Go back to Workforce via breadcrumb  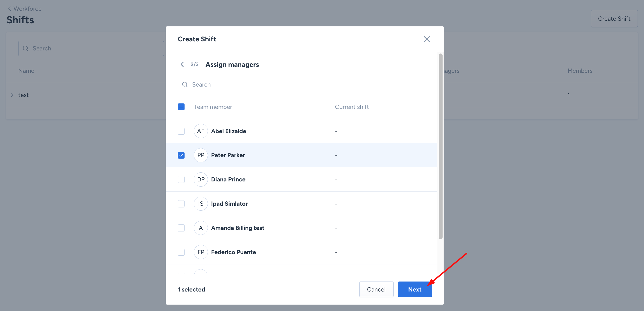[x=25, y=9]
